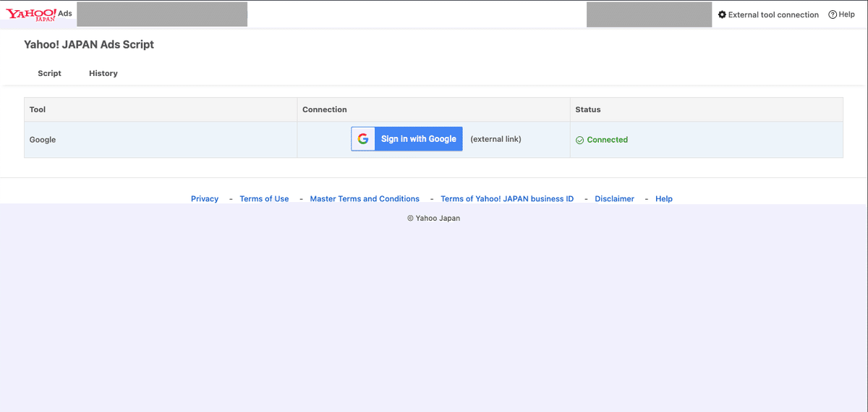Open Master Terms and Conditions link
Screen dimensions: 868x412
tap(365, 199)
